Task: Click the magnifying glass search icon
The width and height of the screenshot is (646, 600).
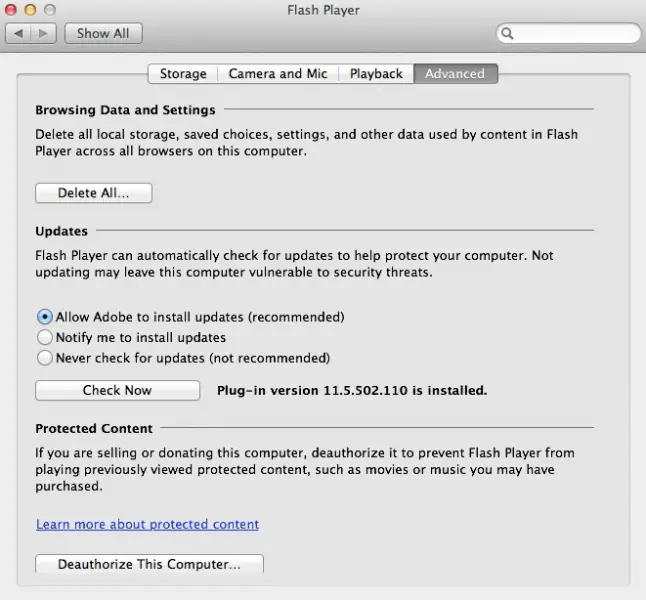Action: [508, 33]
